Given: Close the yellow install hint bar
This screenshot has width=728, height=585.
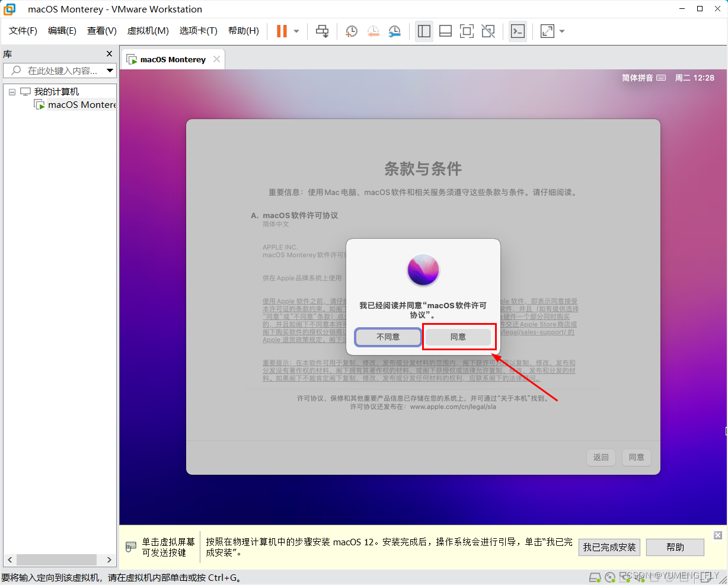Looking at the screenshot, I should [x=718, y=535].
